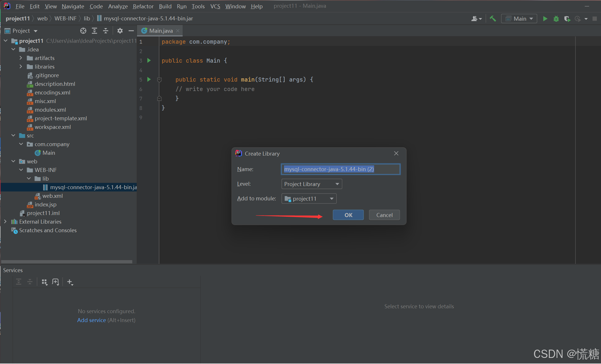Toggle code folding at main method start
Screen dimensions: 601x364
[x=159, y=80]
